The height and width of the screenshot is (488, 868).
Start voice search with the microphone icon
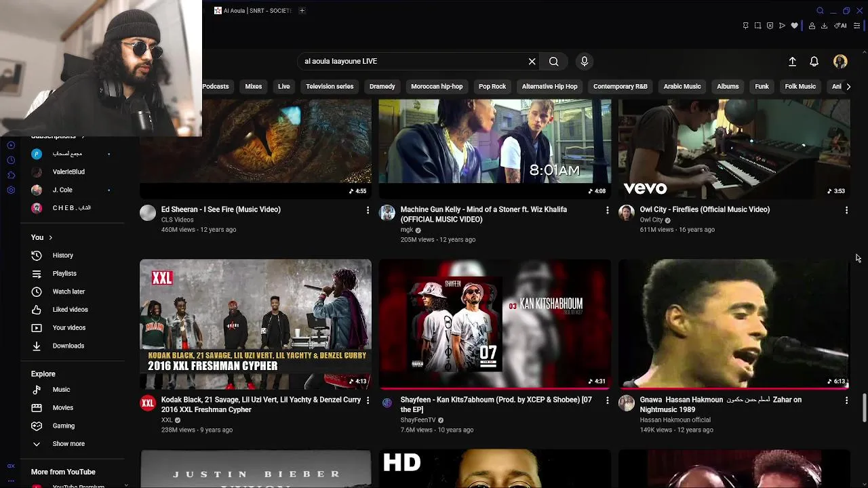585,62
